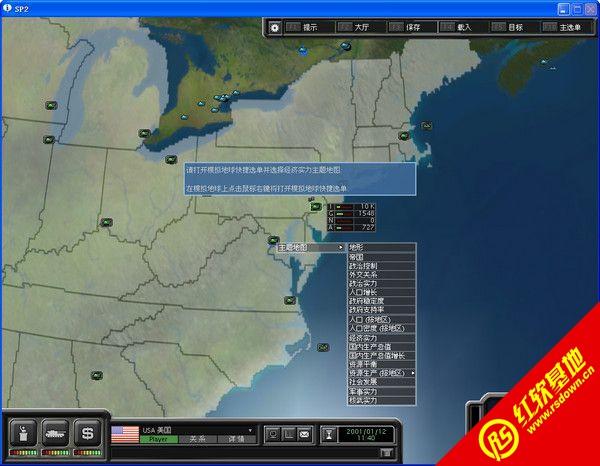Viewport: 600px width, 466px height.
Task: Click the monitor icon left of the envelope
Action: click(273, 434)
